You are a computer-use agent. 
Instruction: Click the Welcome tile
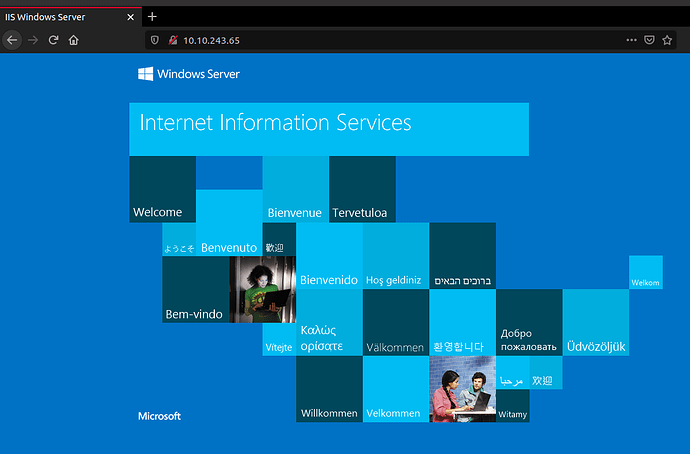click(x=162, y=189)
